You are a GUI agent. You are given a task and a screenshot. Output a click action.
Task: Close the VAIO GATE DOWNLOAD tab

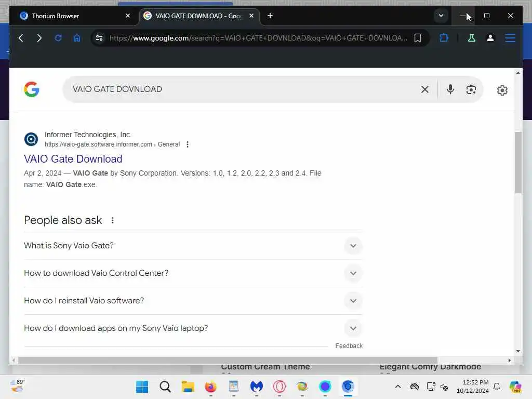tap(251, 16)
